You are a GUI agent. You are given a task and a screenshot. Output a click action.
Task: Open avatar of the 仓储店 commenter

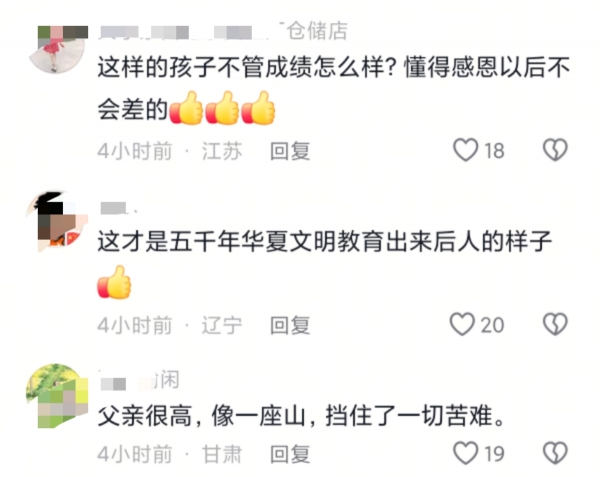(58, 49)
